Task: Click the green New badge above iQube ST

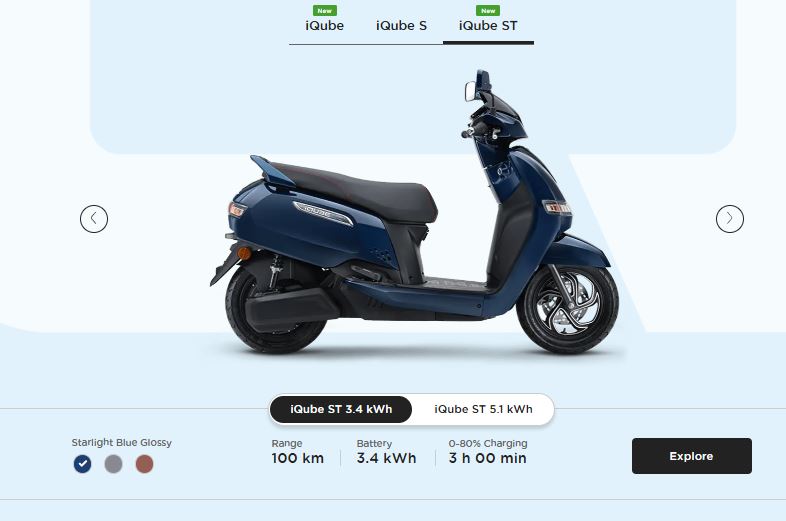Action: click(x=488, y=11)
